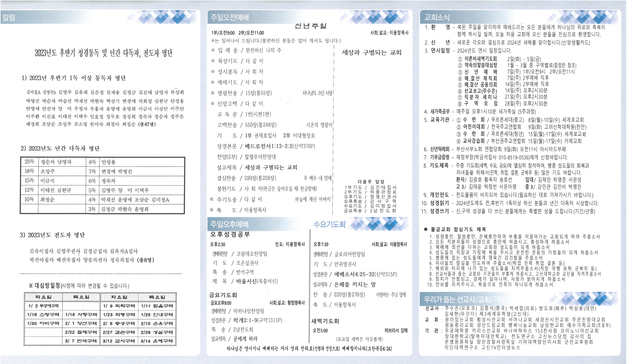628x364 pixels.
Task: Click schedule cell 1/ 2 무궁애구역
Action: (x=43, y=306)
